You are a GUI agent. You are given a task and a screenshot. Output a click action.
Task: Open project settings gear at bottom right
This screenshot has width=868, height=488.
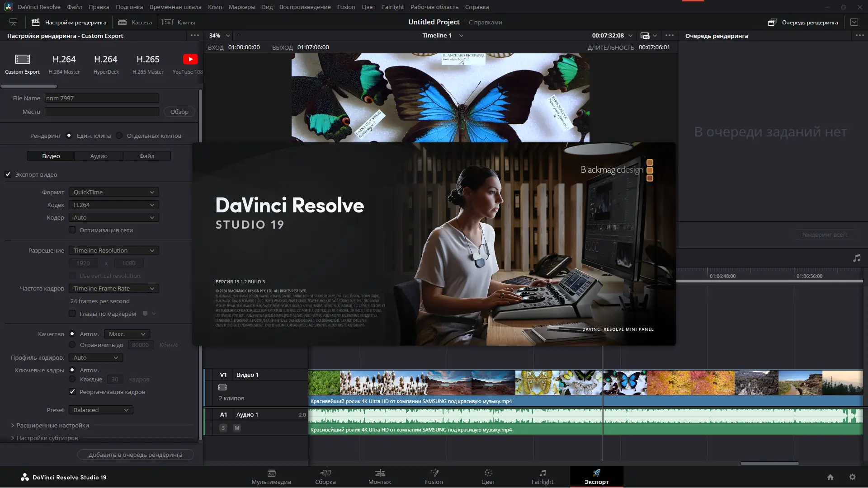tap(853, 477)
